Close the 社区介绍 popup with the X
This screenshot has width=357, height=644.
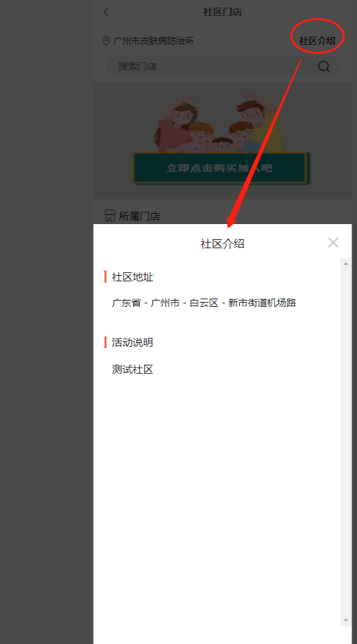click(x=333, y=243)
